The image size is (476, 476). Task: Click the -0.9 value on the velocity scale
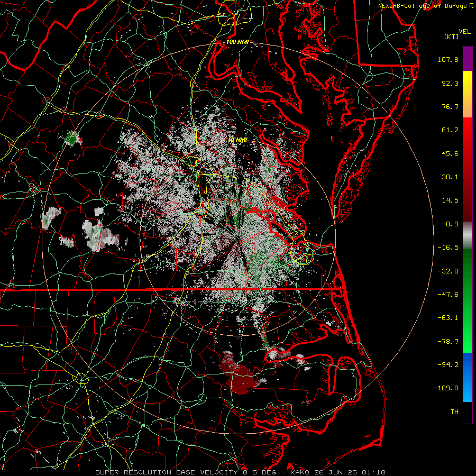tap(450, 224)
